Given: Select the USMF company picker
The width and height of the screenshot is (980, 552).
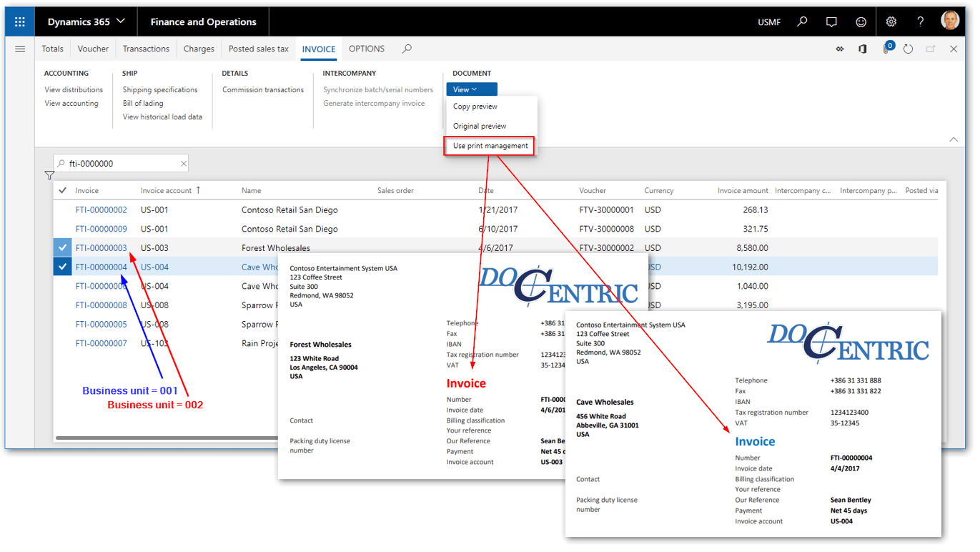Looking at the screenshot, I should (x=769, y=23).
